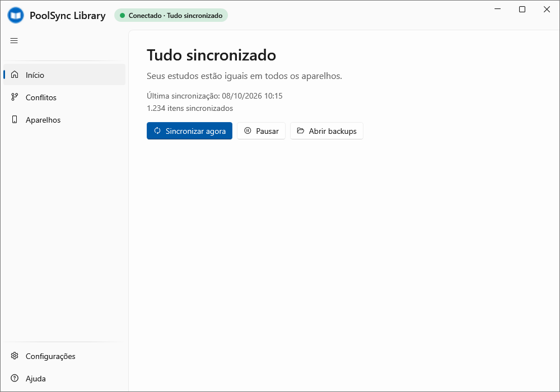Toggle the hamburger navigation menu

tap(14, 41)
